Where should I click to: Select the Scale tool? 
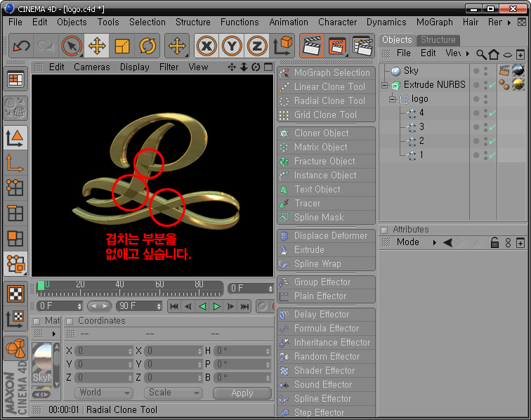pos(122,47)
